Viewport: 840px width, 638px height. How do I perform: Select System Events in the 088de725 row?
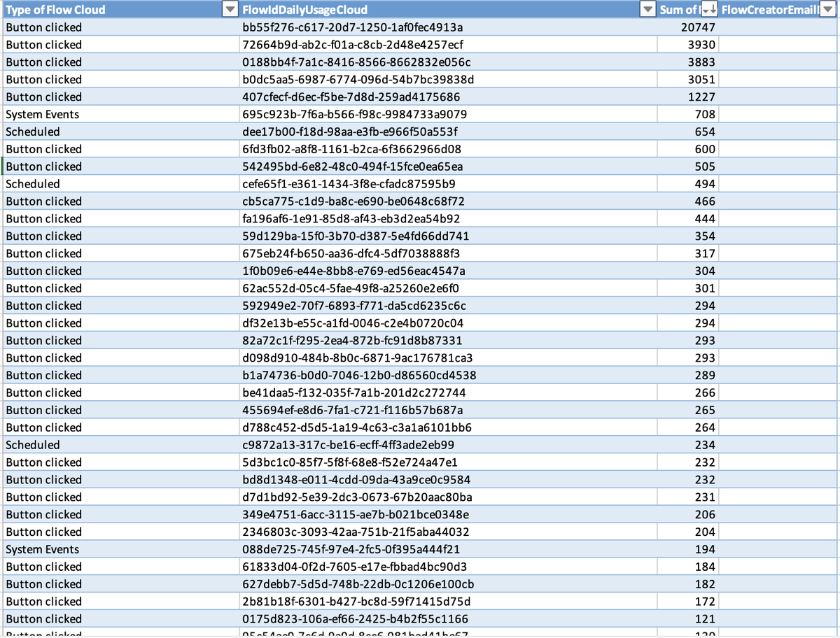point(120,549)
